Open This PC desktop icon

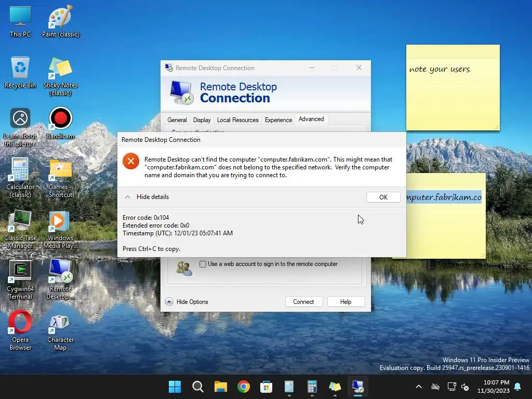(x=20, y=21)
